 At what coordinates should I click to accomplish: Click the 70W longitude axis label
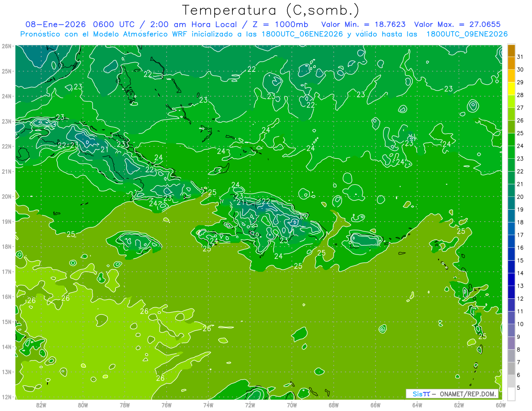tap(292, 405)
